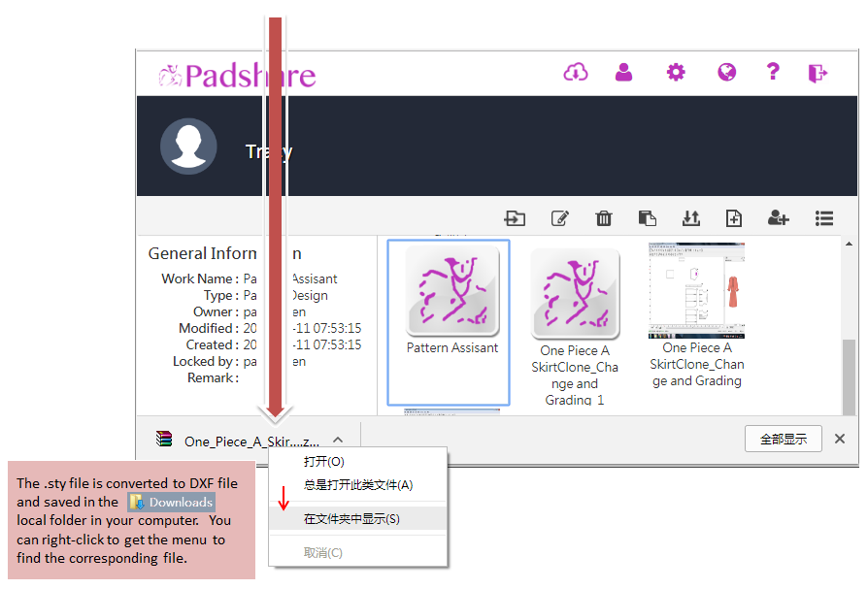Viewport: 868px width, 589px height.
Task: Open settings via the gear icon
Action: coord(675,73)
